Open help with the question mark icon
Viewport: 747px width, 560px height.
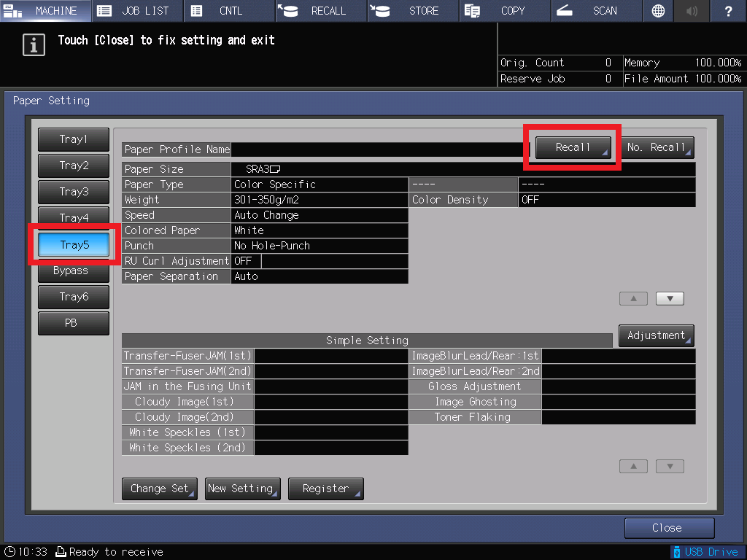(x=728, y=11)
